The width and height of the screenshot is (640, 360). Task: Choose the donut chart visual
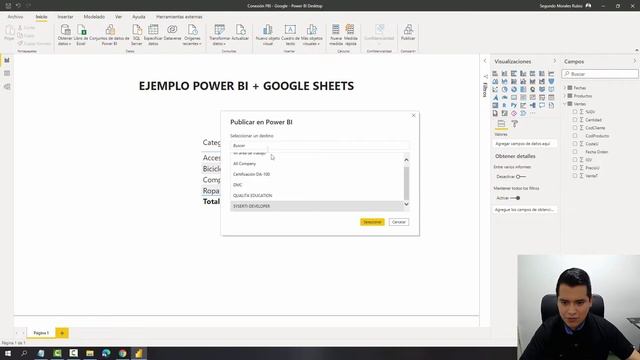(x=514, y=89)
